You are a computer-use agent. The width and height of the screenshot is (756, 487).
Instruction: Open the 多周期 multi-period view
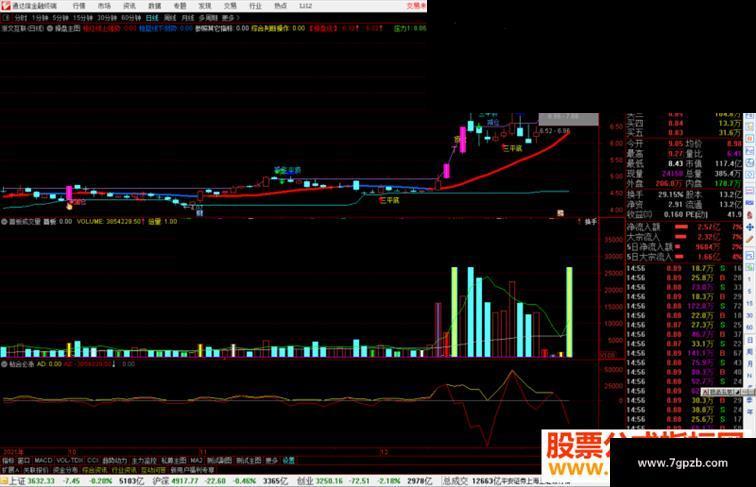208,18
